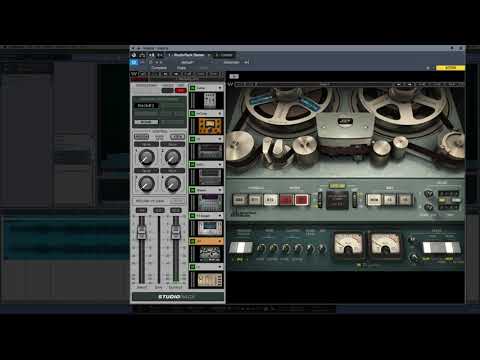Click the yellow field in host top-right

(x=451, y=68)
